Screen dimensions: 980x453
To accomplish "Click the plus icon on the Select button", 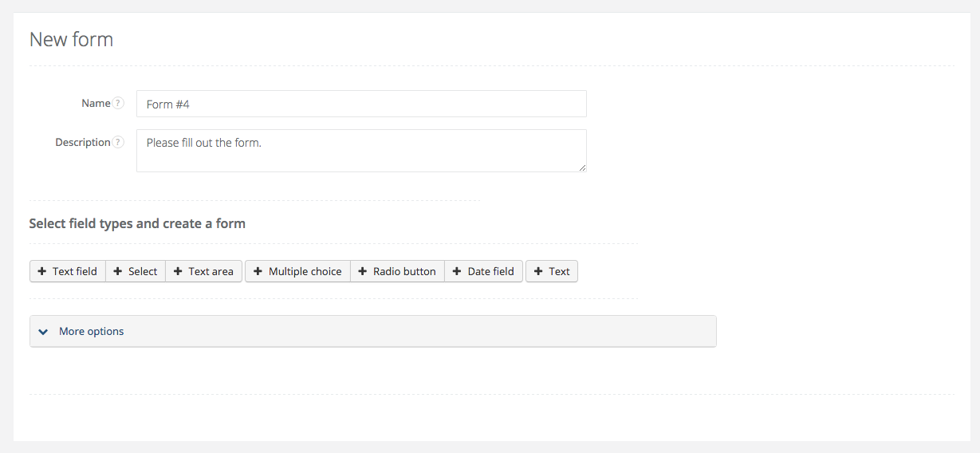I will click(x=118, y=271).
